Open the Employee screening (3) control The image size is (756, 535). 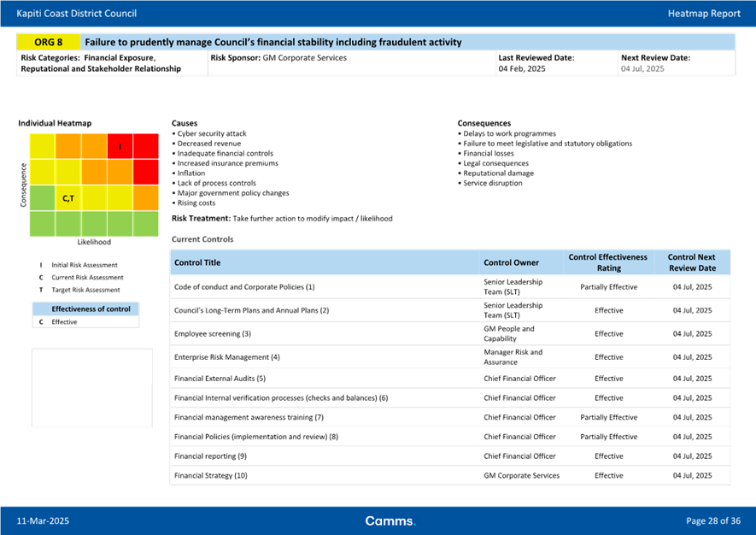pos(213,334)
